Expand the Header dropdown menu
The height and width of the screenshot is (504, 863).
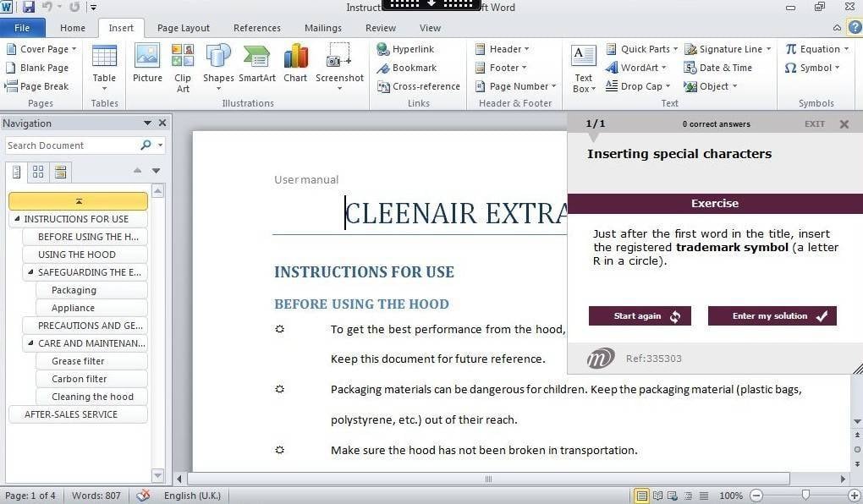[503, 49]
